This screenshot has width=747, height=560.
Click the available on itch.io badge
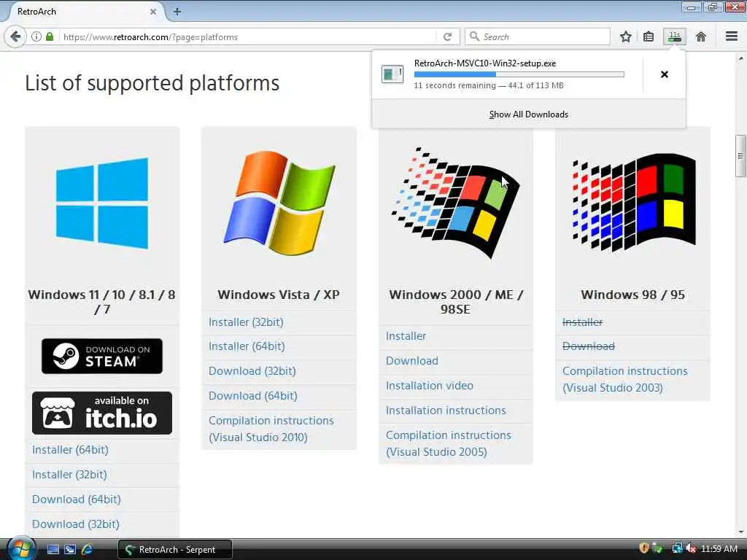[102, 413]
